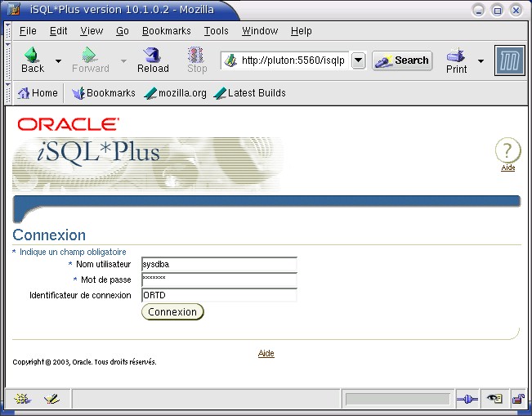
Task: Click the Indique un champ obligatoire text
Action: 73,252
